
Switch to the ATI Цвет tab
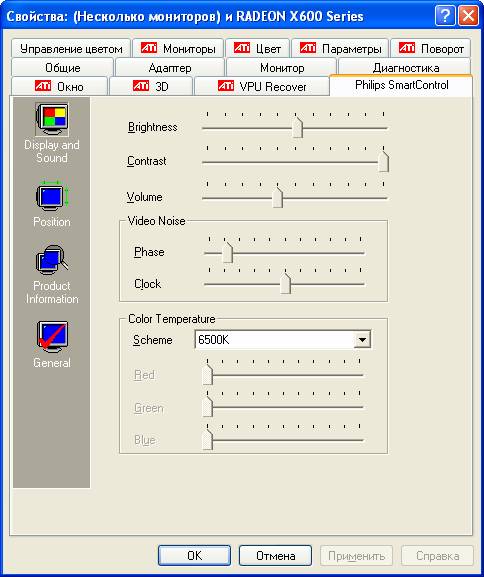(257, 48)
